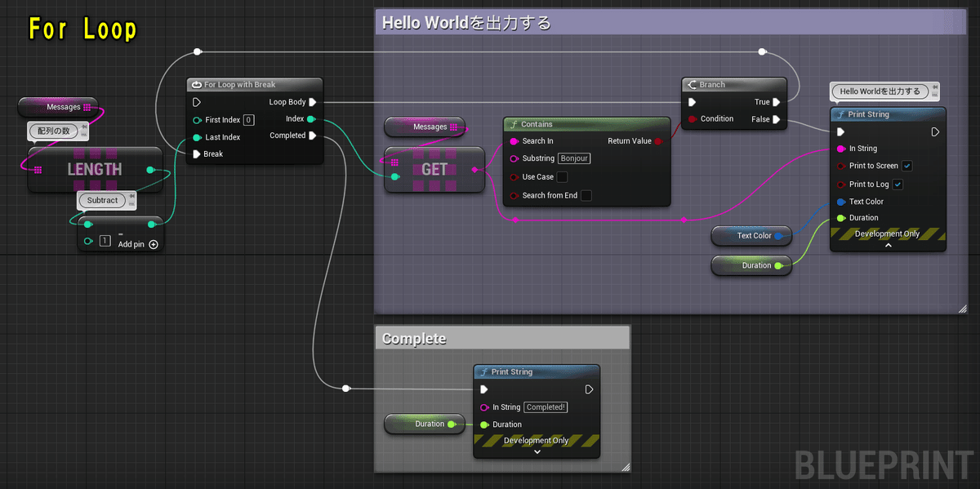Click the Substring field containing Bonjour
Screen dimensions: 980x489
[x=574, y=158]
